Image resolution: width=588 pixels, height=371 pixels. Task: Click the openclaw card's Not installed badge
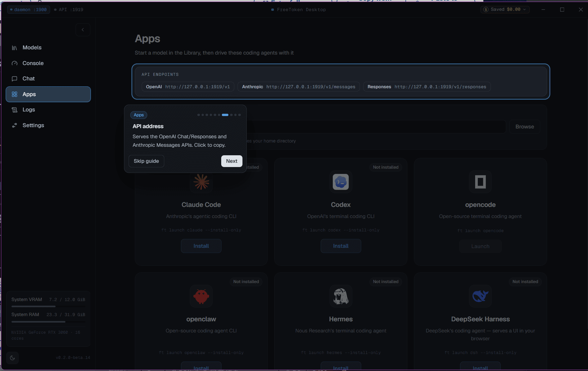tap(246, 282)
